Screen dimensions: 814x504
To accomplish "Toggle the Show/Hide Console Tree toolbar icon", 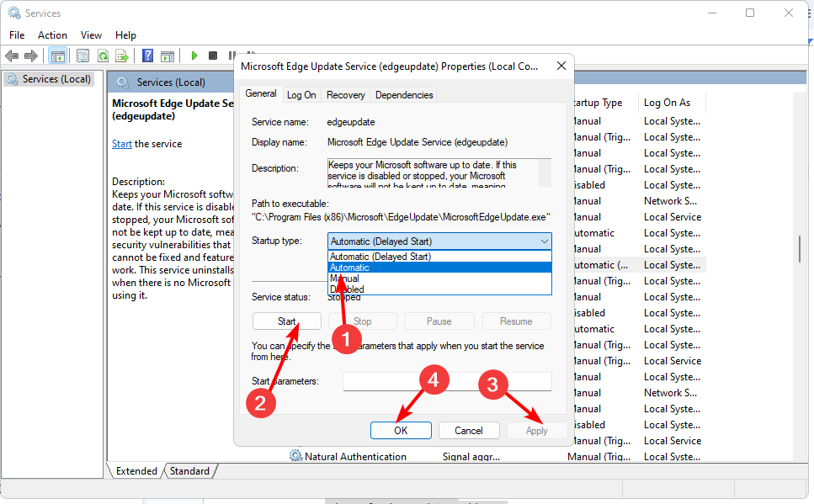I will click(x=57, y=56).
